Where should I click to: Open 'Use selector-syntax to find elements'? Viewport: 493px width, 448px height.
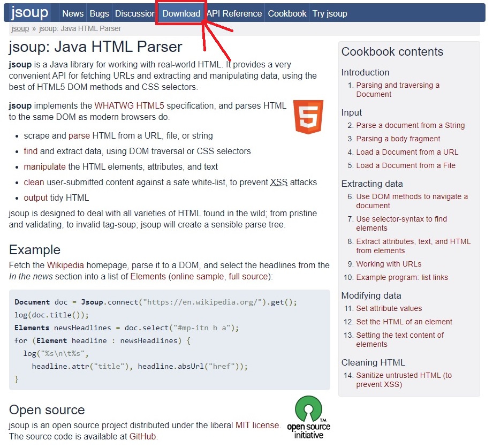tap(401, 224)
